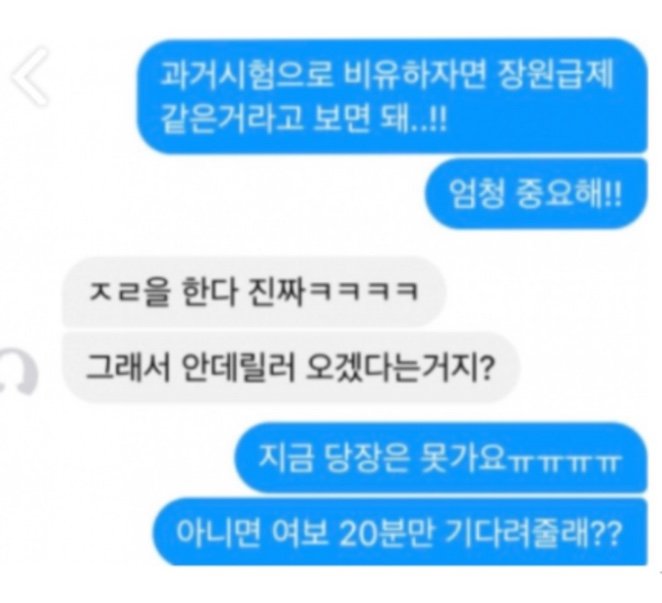
Task: Click '오겠다는거지?' at the gray bubble end
Action: pyautogui.click(x=399, y=367)
